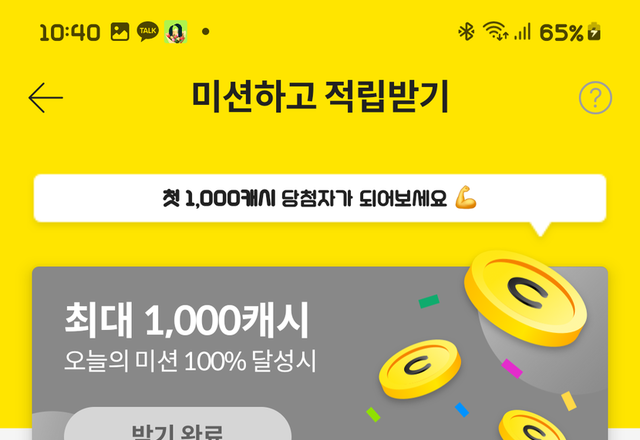This screenshot has width=640, height=440.
Task: Tap the large gold coin at top right
Action: point(525,298)
